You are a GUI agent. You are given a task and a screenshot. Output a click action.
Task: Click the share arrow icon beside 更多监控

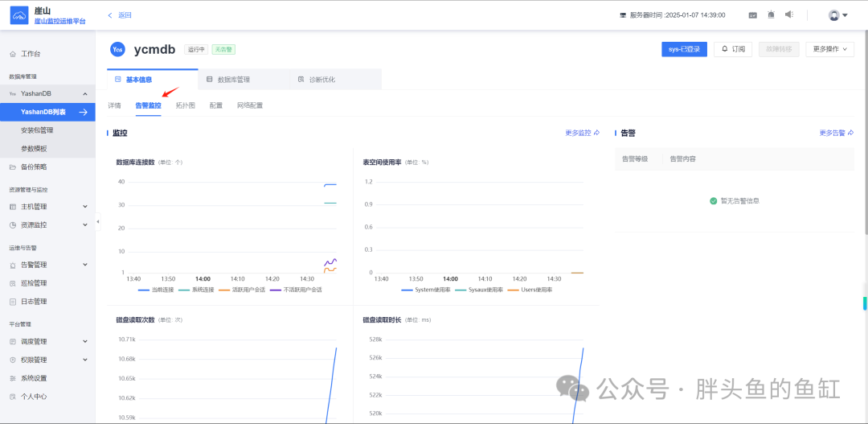pyautogui.click(x=596, y=133)
